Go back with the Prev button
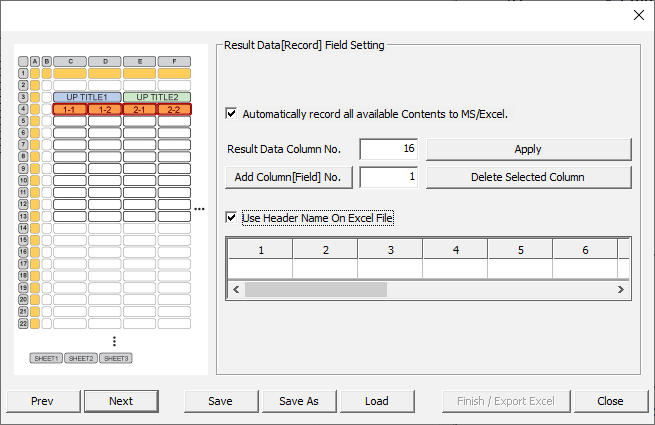Viewport: 655px width, 425px height. pos(42,401)
